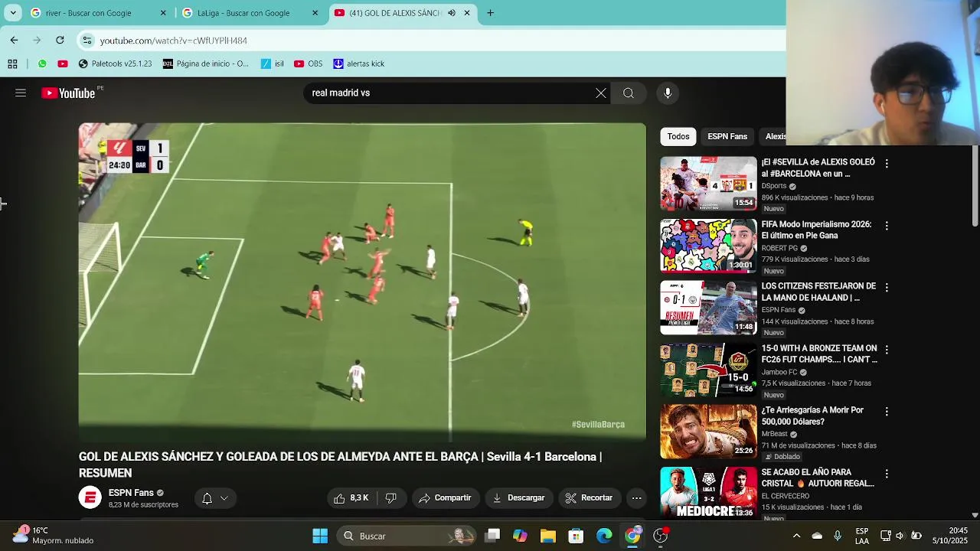Open MrBeast 500,000 Dólares thumbnail
The width and height of the screenshot is (980, 551).
point(708,432)
